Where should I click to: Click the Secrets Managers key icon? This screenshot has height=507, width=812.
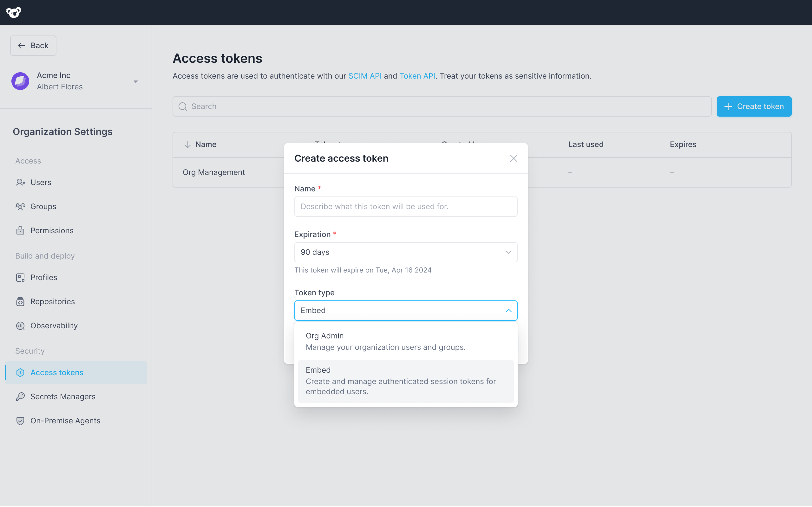21,396
